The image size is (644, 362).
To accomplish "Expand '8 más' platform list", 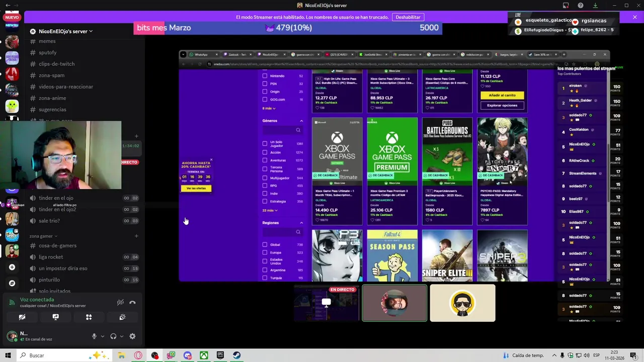I will pos(269,108).
